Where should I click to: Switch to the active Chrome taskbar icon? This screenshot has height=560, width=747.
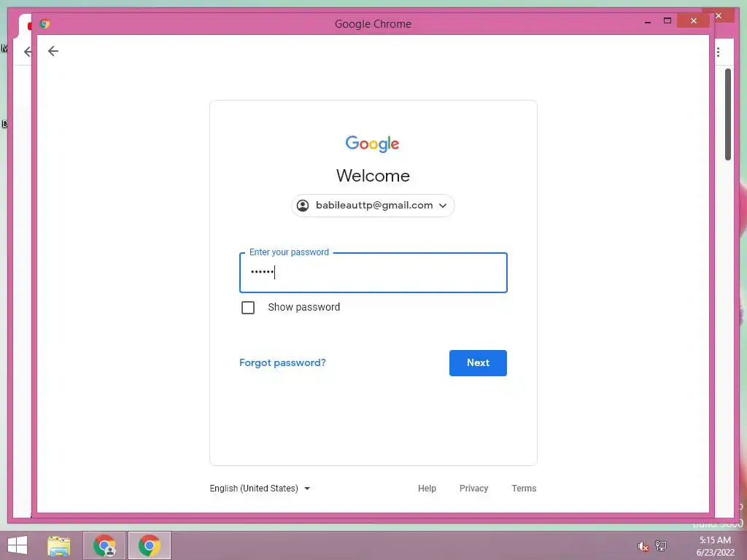149,545
